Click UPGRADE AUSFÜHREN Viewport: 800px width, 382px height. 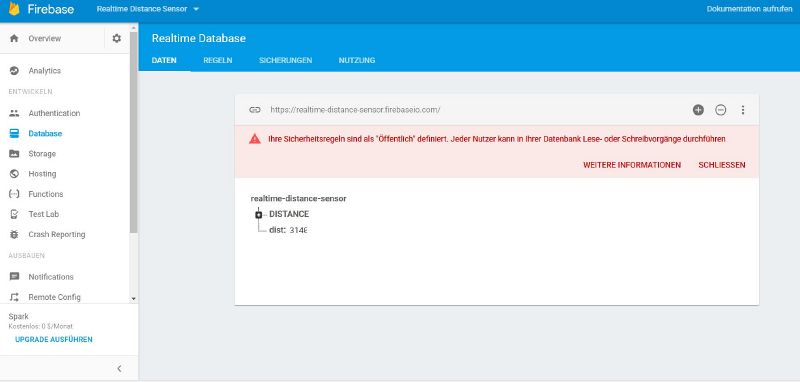click(54, 340)
